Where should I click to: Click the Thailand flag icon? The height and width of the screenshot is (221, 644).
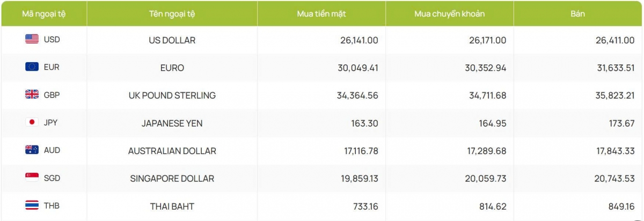(x=32, y=205)
